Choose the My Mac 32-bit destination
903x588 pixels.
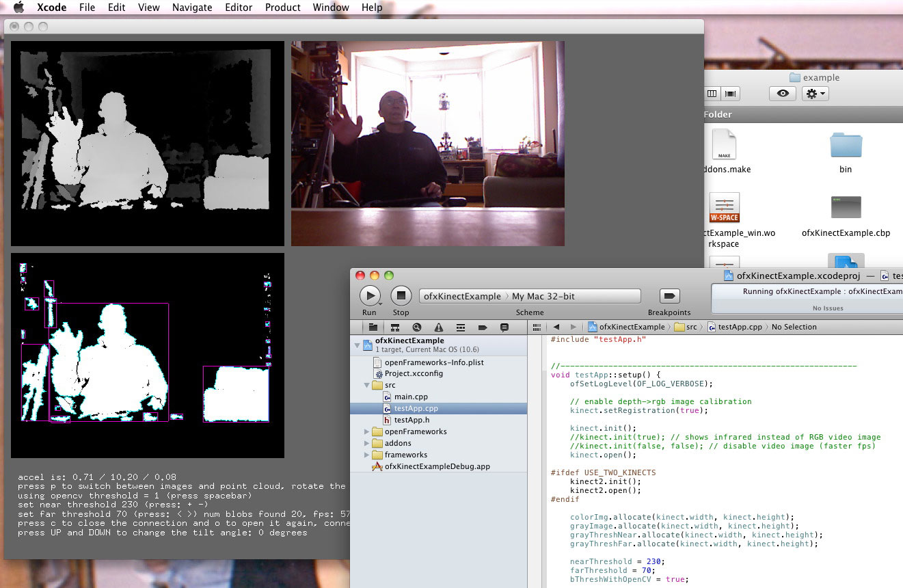click(x=543, y=296)
